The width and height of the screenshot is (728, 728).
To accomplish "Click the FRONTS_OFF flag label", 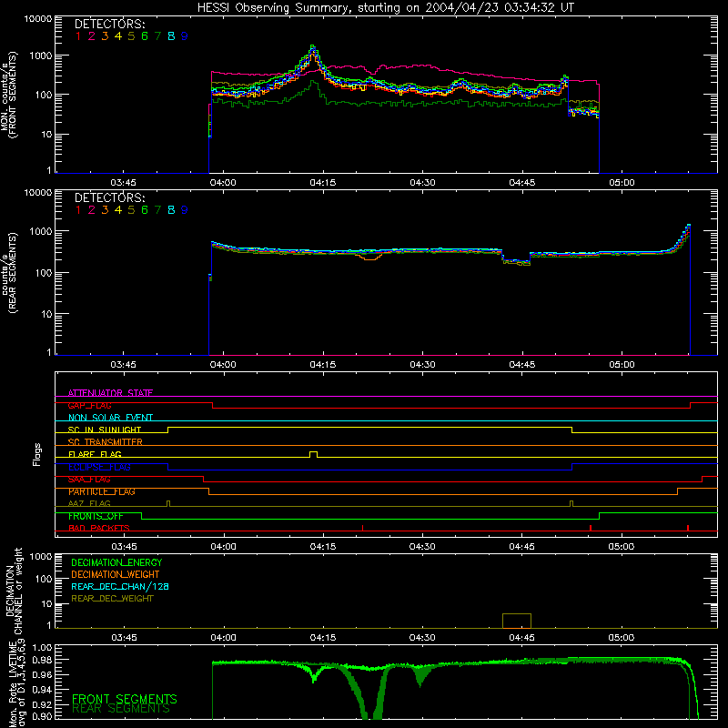I will (96, 516).
